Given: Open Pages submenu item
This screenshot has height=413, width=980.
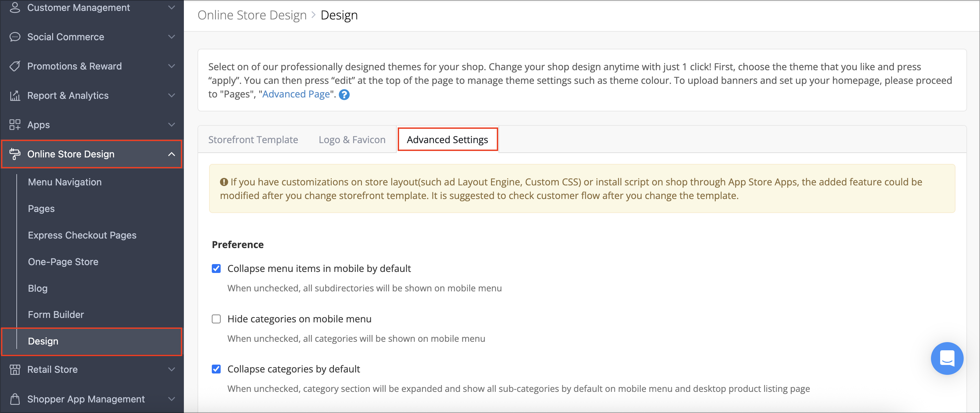Looking at the screenshot, I should (x=41, y=209).
